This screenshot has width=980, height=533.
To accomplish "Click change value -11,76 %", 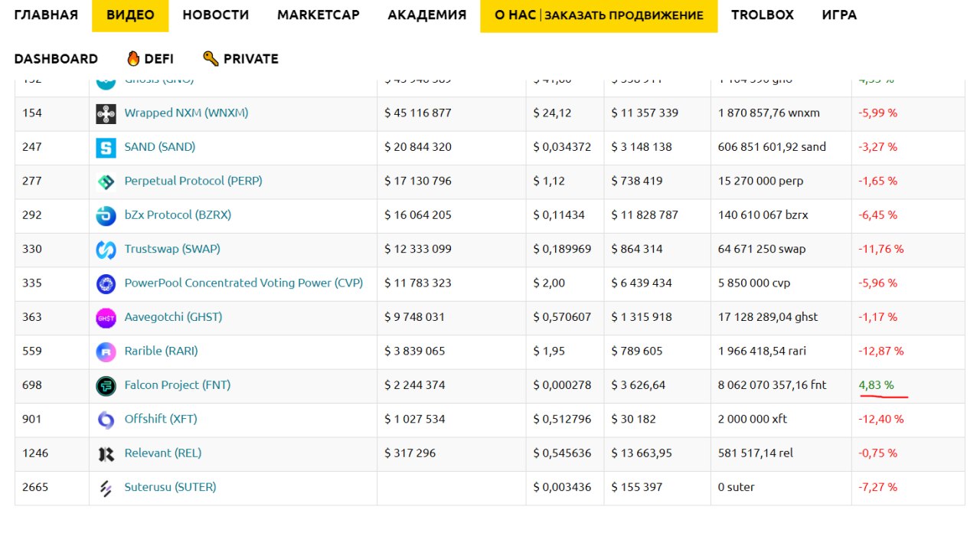I will click(881, 249).
